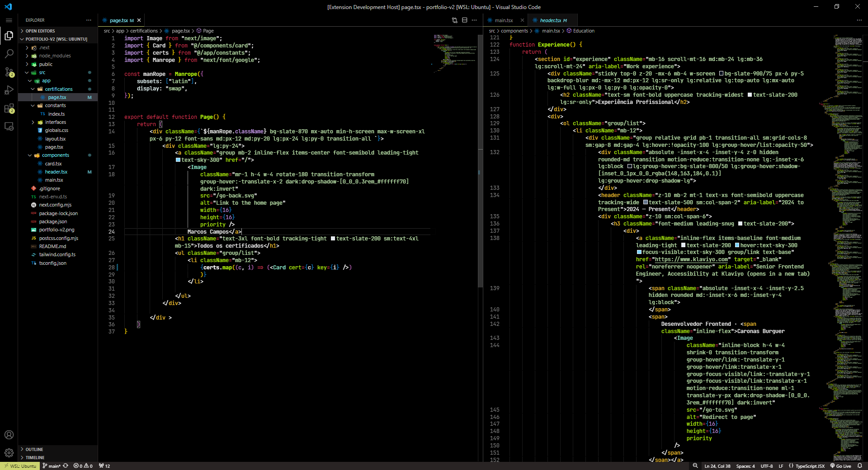868x470 pixels.
Task: Open Explorer views and more actions menu
Action: pyautogui.click(x=89, y=20)
